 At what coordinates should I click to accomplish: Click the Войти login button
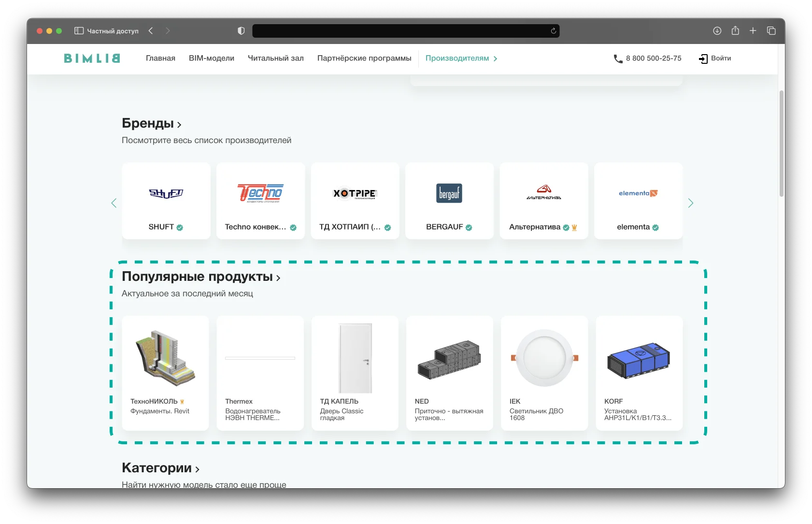(715, 58)
